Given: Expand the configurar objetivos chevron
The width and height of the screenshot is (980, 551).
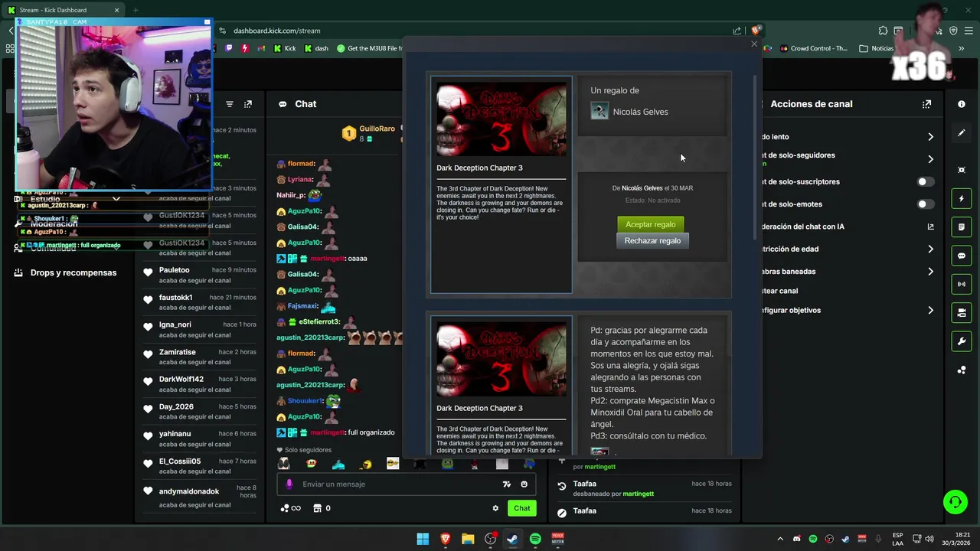Looking at the screenshot, I should 930,311.
